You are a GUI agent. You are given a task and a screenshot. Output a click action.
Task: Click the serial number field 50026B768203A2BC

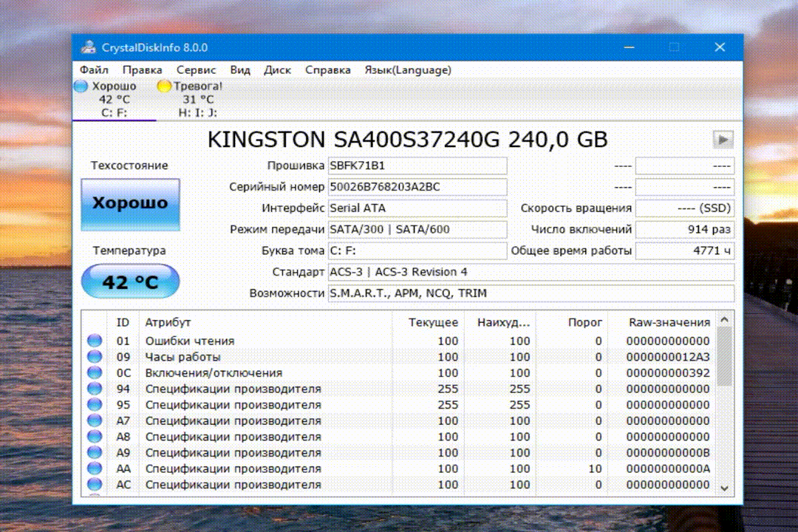click(417, 188)
